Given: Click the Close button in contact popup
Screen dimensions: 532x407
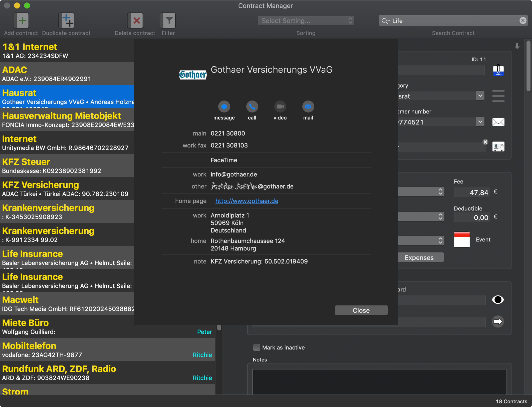Looking at the screenshot, I should 361,310.
